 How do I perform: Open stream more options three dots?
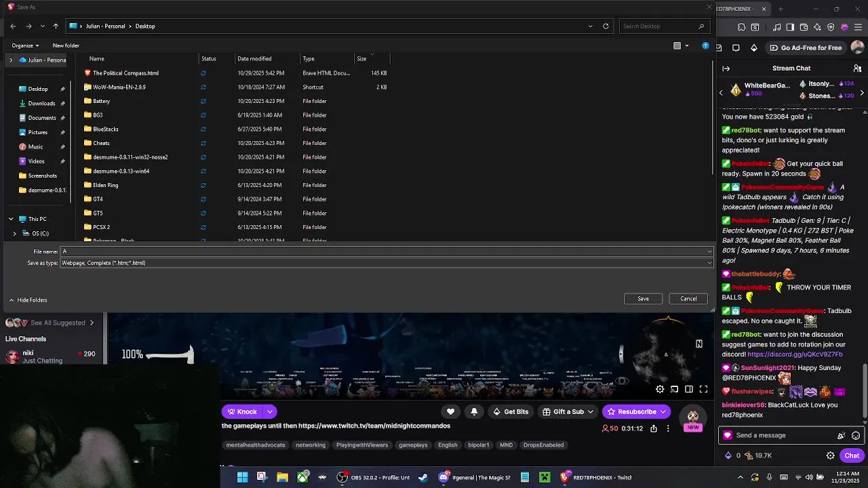pyautogui.click(x=668, y=428)
